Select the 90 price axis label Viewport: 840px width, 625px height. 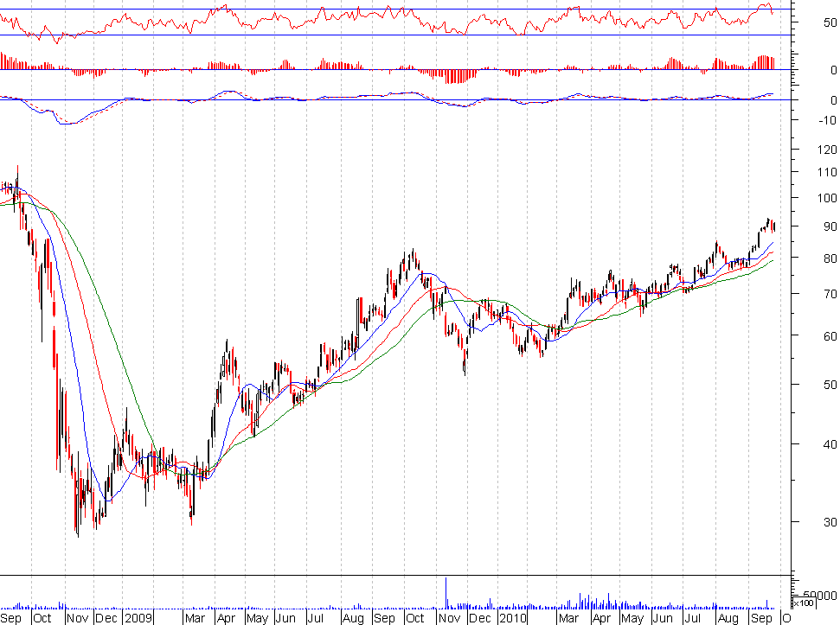click(x=830, y=226)
